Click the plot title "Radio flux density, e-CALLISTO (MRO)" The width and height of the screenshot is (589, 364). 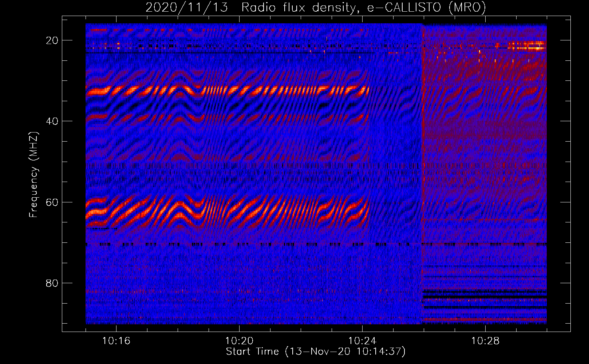click(364, 7)
